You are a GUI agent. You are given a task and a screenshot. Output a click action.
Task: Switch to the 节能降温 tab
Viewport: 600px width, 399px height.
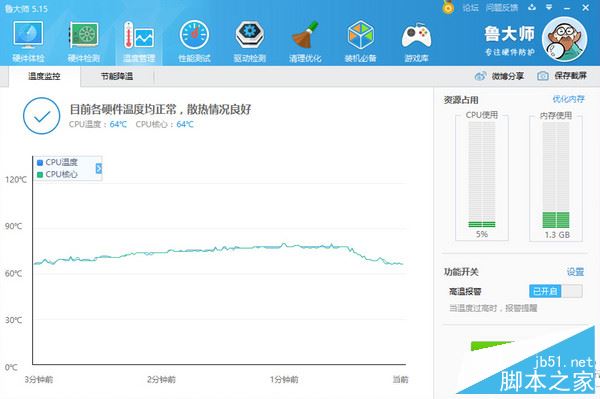point(117,76)
